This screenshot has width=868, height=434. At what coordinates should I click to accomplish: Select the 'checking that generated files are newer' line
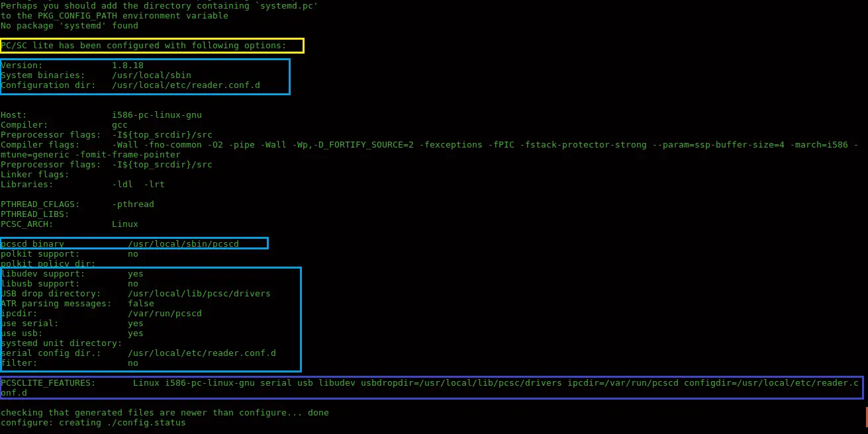(165, 413)
